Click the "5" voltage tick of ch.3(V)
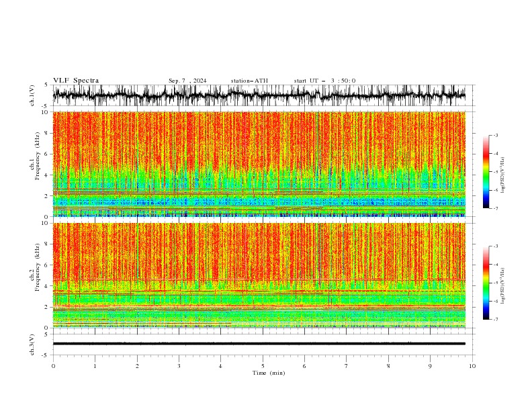The image size is (532, 411). (46, 334)
